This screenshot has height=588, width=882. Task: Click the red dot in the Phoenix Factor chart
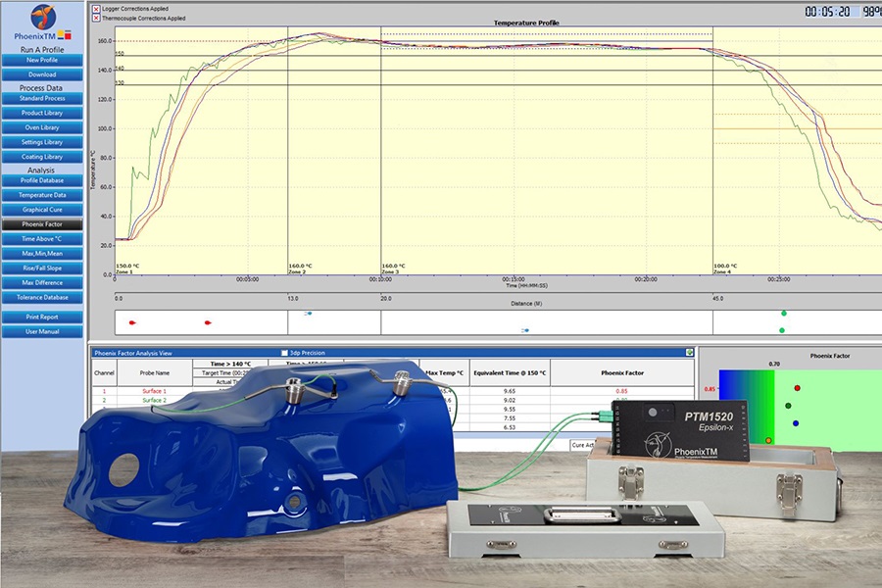[797, 388]
